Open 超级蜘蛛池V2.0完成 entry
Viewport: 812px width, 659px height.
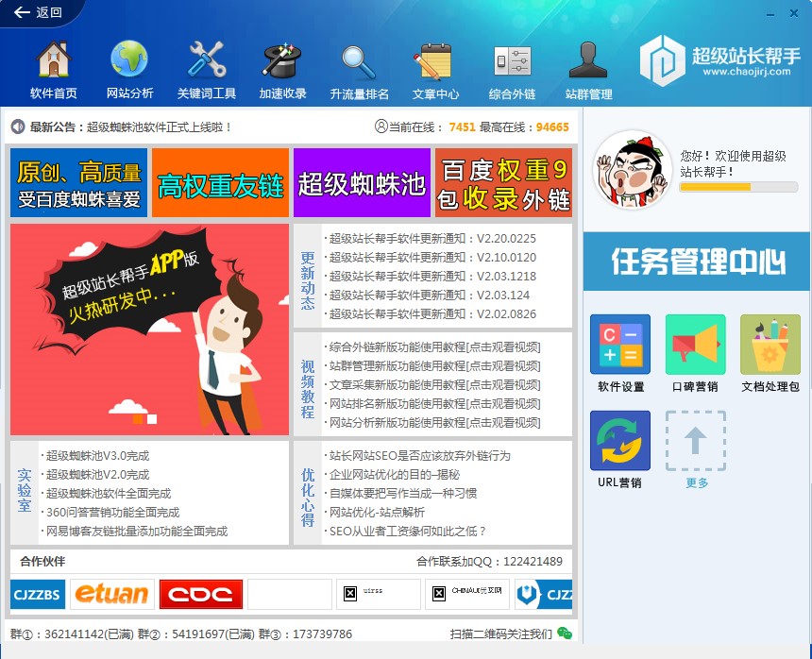tap(97, 475)
